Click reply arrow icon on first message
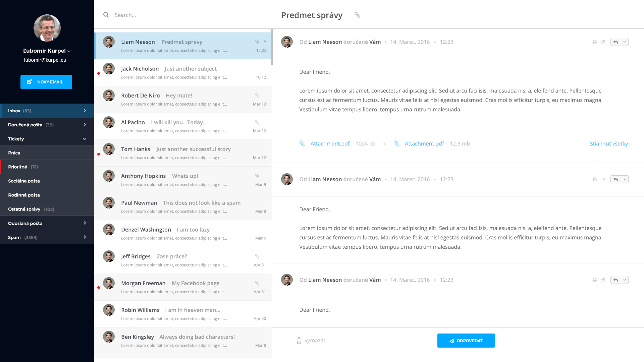 615,42
